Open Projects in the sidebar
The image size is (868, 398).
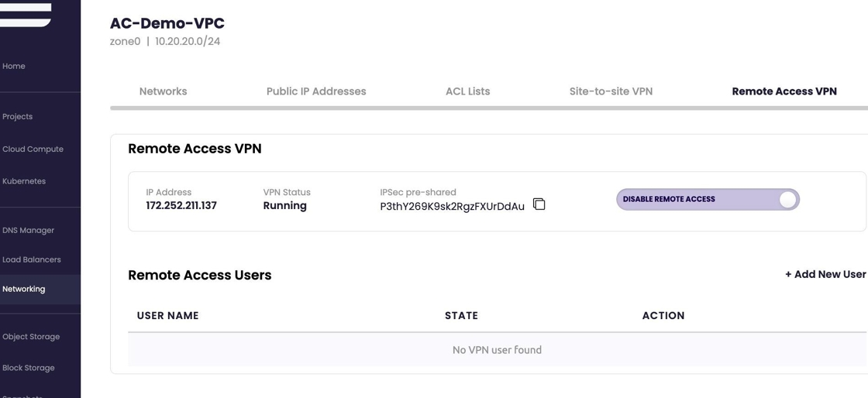click(17, 117)
